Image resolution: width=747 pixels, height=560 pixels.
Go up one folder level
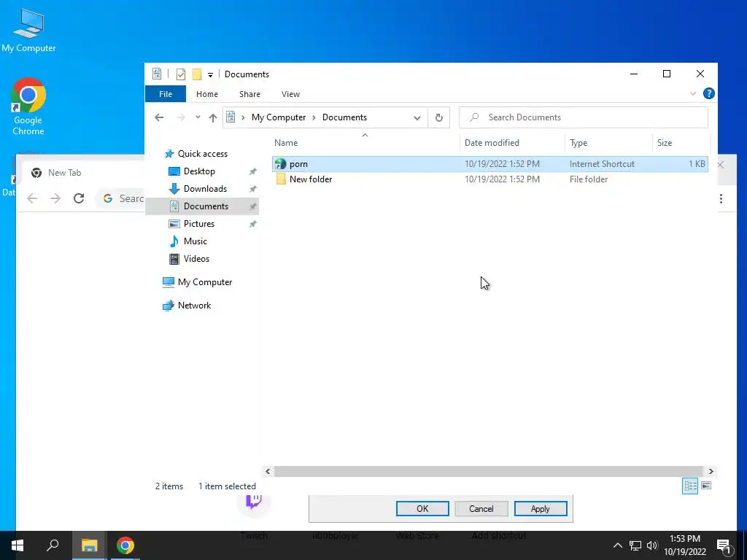point(213,117)
